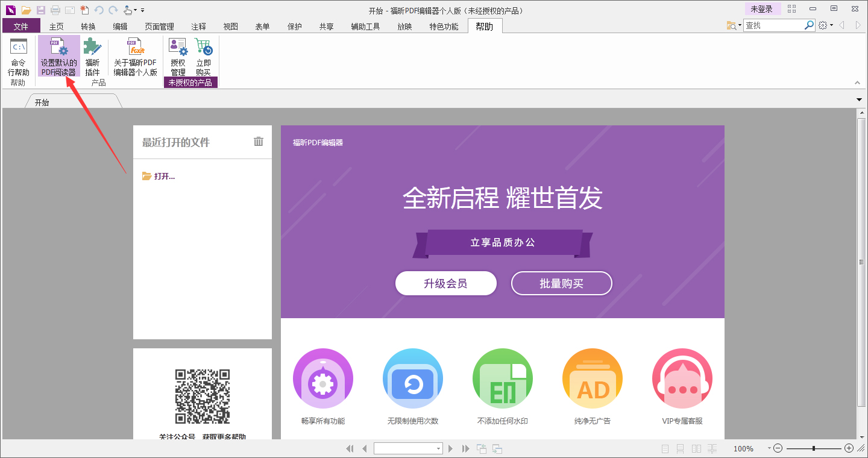Collapse the ribbon using the chevron
This screenshot has width=868, height=458.
[857, 83]
